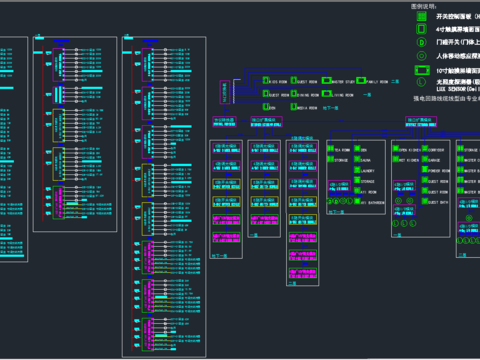Select the 4-inch touch screen legend icon

(x=421, y=29)
